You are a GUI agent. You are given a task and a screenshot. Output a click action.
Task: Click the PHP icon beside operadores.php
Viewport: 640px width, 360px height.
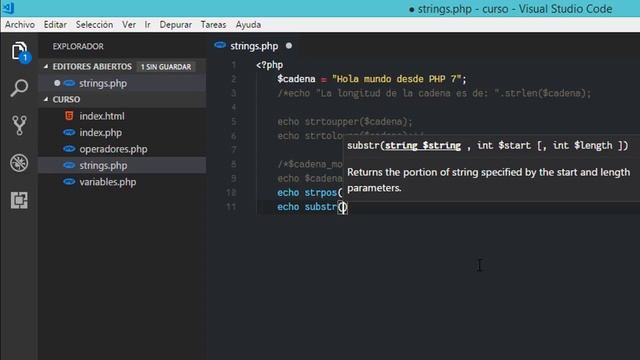click(69, 149)
